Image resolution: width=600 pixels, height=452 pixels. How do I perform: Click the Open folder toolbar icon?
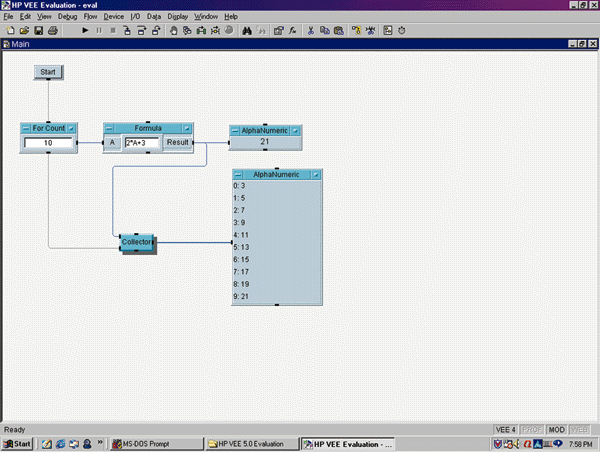tap(24, 31)
